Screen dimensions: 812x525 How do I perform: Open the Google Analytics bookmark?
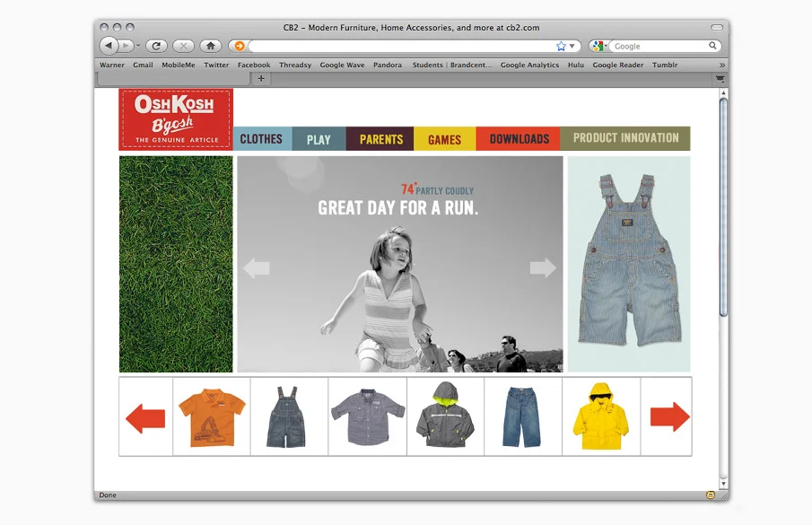coord(529,65)
